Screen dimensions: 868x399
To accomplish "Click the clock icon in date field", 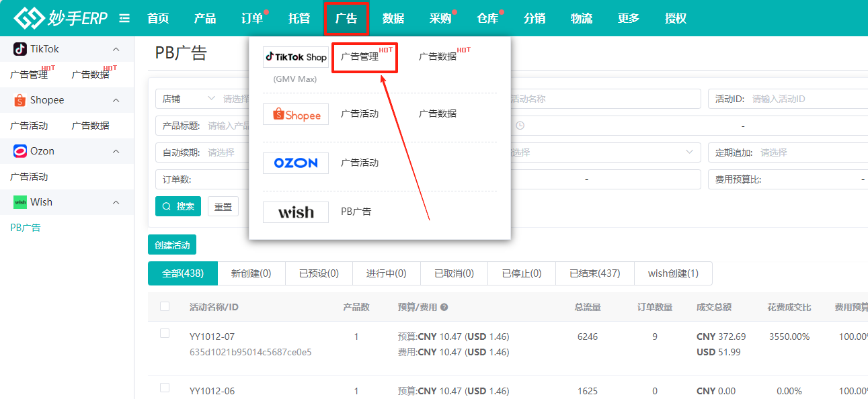I will click(x=520, y=126).
